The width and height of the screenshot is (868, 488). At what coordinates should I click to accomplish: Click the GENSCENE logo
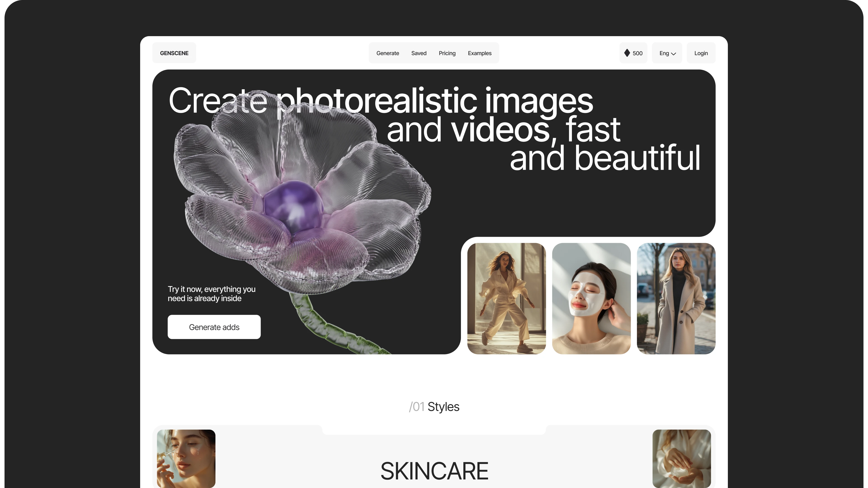(x=174, y=53)
